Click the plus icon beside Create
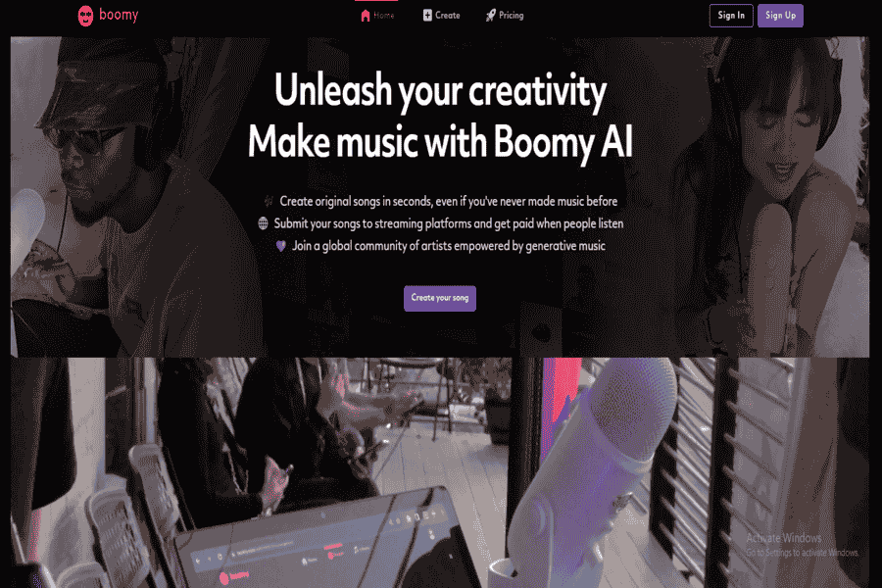 click(x=427, y=16)
